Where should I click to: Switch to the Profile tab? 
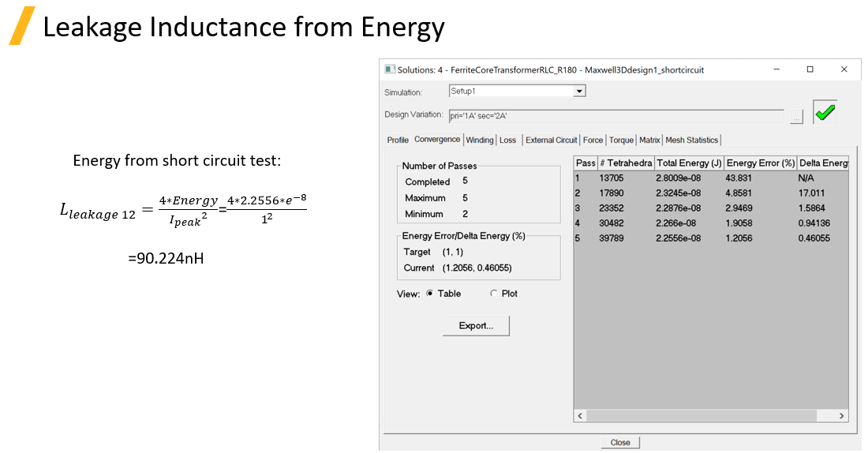(x=398, y=140)
